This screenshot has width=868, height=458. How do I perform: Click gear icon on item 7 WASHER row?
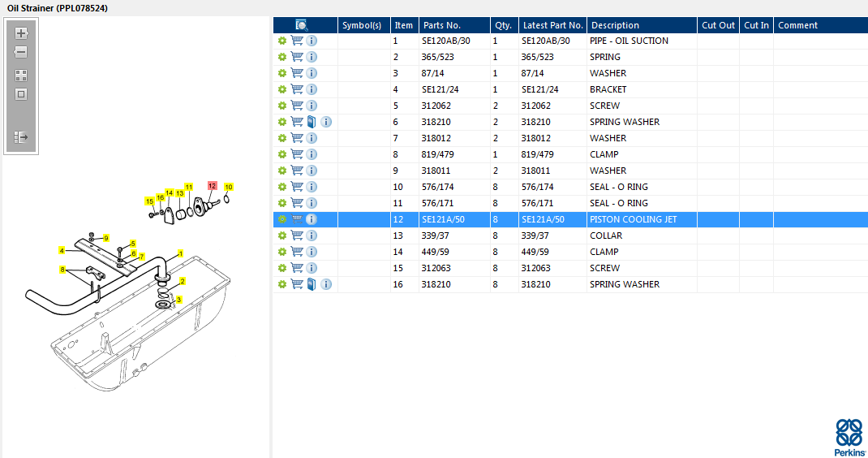tap(282, 138)
